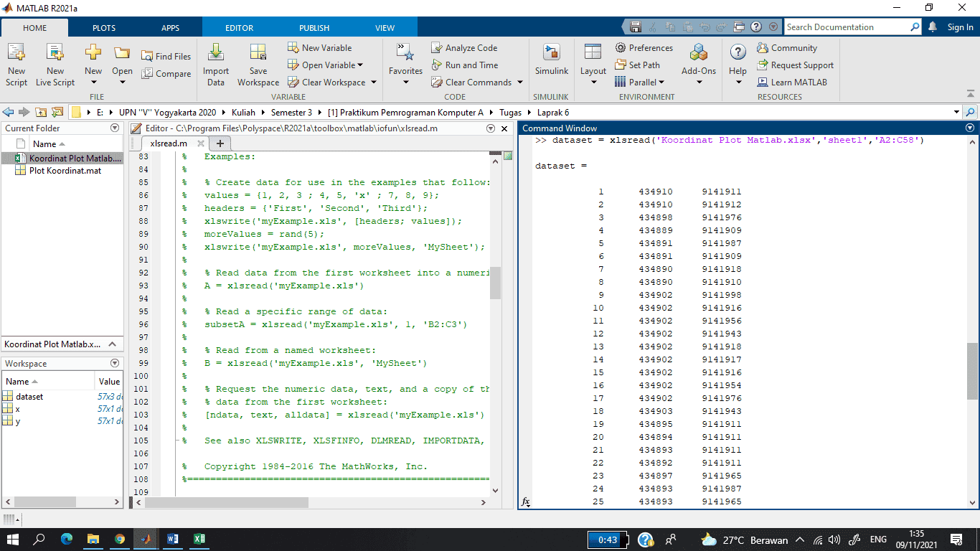Save using quick access toolbar icon
This screenshot has height=551, width=980.
click(635, 27)
